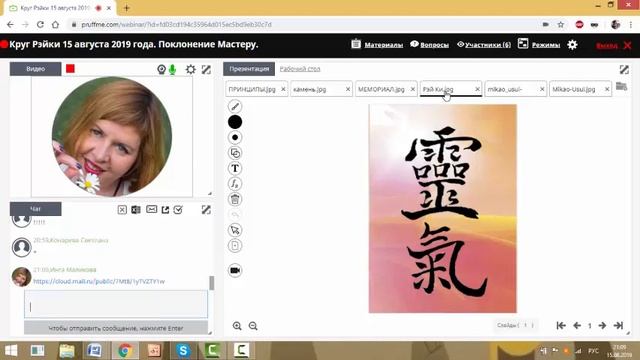The image size is (640, 360).
Task: Open Вопросы in the top bar
Action: click(430, 44)
